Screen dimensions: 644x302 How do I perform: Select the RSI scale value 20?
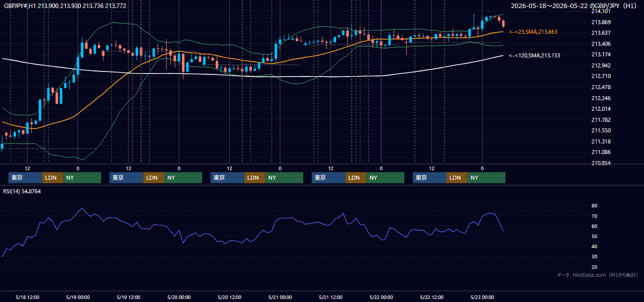(x=594, y=267)
